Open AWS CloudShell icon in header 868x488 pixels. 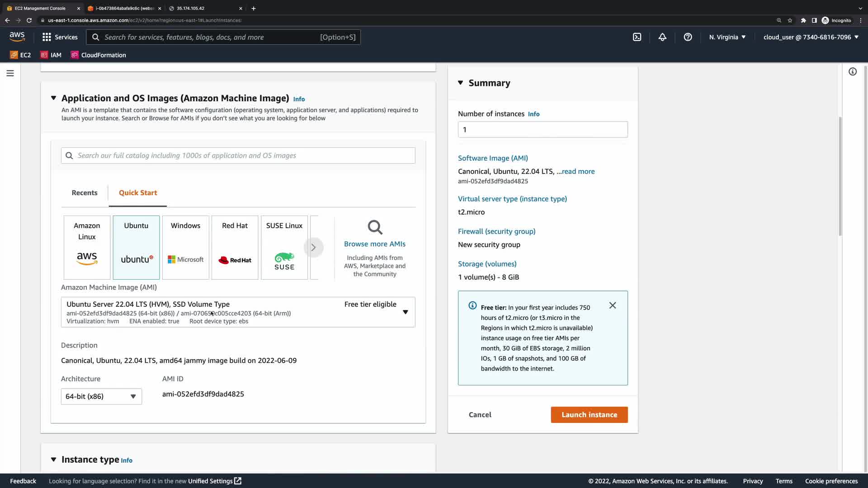637,37
